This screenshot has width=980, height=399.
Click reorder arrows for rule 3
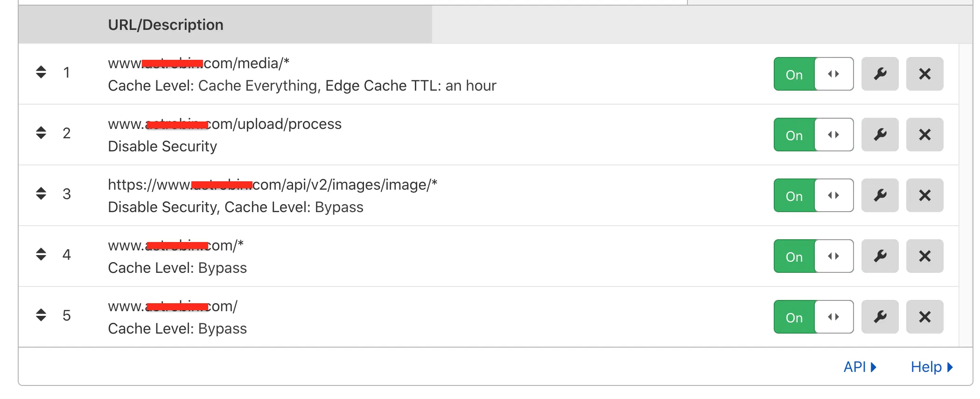(x=41, y=193)
